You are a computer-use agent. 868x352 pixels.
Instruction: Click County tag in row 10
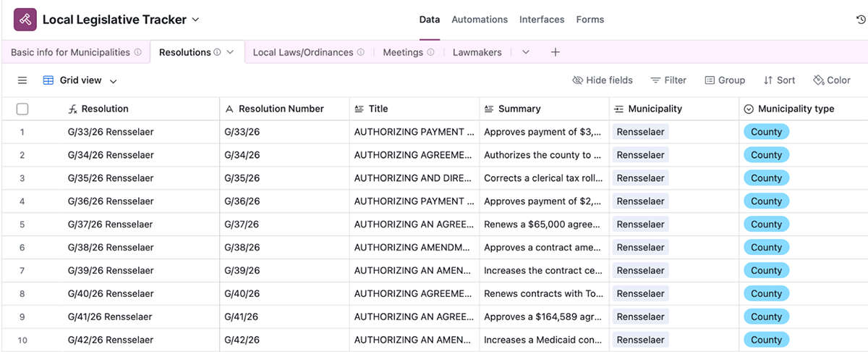[x=766, y=340]
